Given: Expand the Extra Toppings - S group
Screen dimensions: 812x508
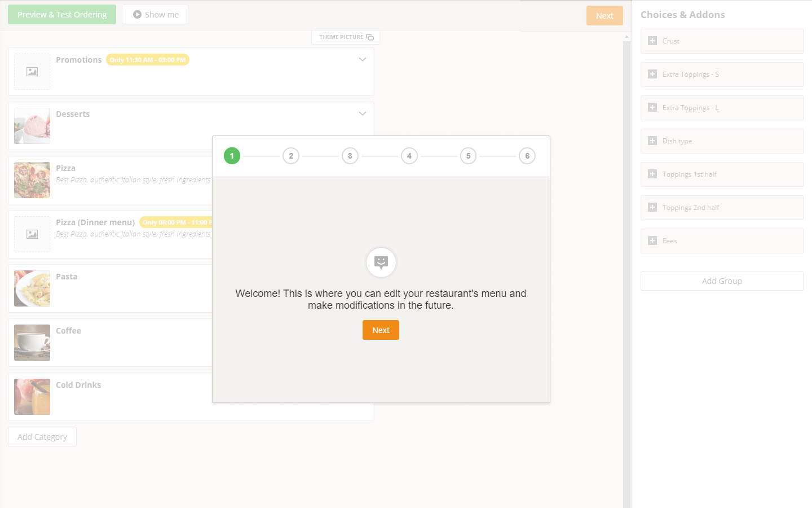Looking at the screenshot, I should (x=652, y=74).
